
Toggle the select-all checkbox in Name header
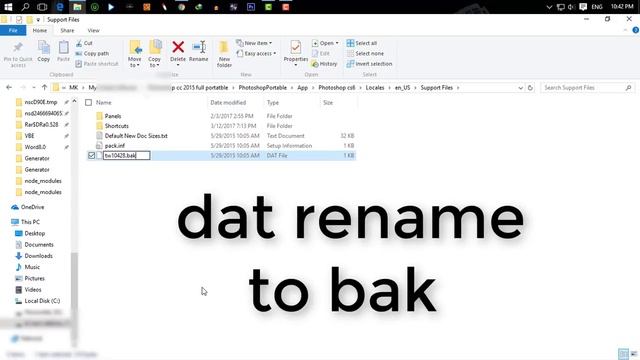tap(89, 102)
